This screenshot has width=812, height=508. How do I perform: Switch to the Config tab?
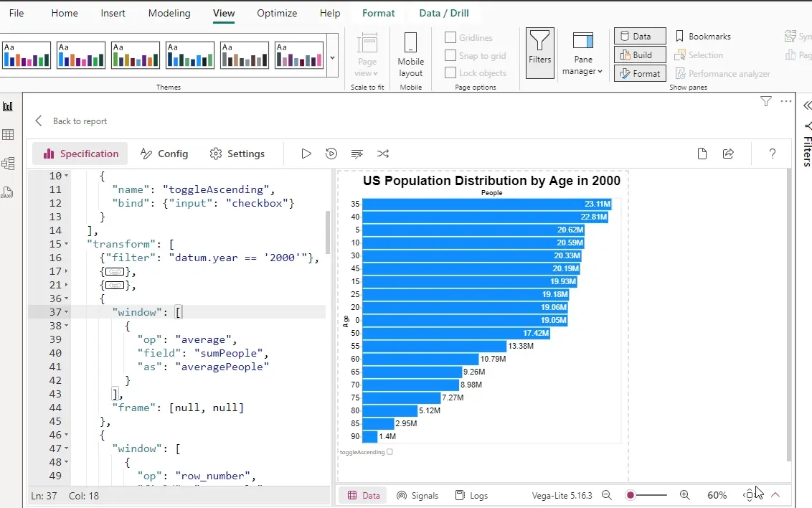pyautogui.click(x=164, y=154)
